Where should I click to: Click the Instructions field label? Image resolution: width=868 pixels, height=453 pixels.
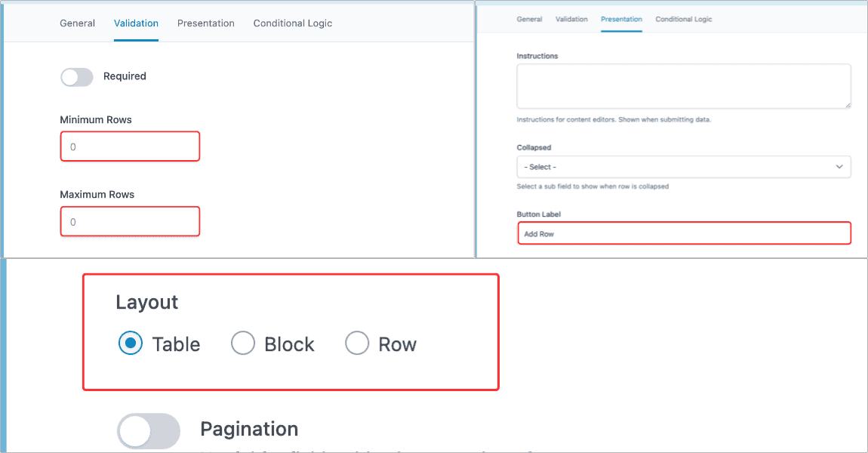(537, 56)
